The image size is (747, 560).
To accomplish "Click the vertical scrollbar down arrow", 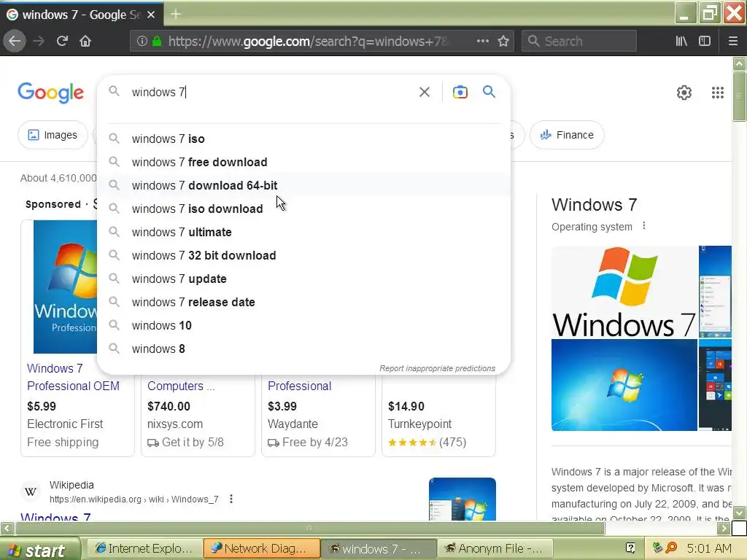I will [739, 513].
